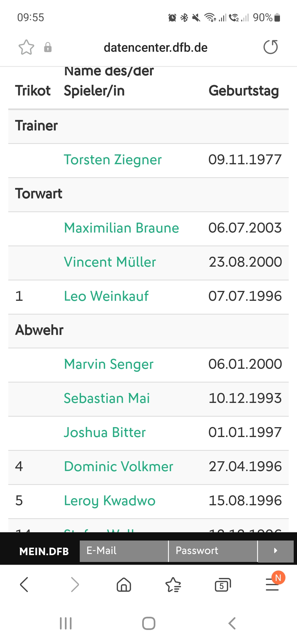297x644 pixels.
Task: Tap the bookmark star icon in address bar
Action: pos(26,47)
